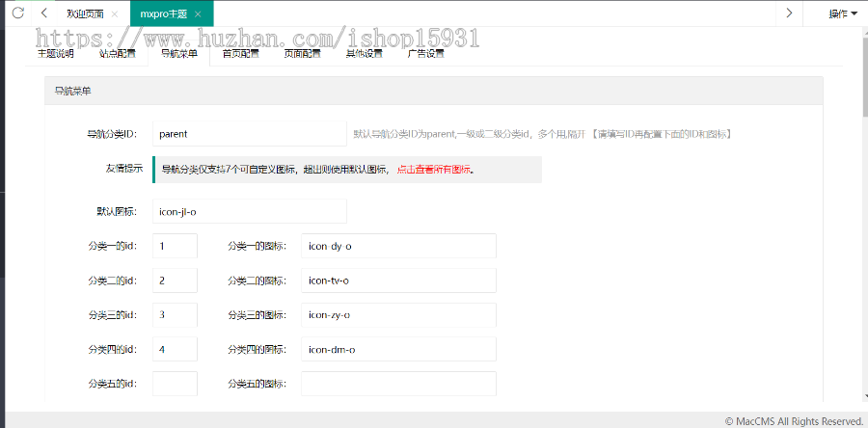Viewport: 868px width, 428px height.
Task: Click the 导航菜单 panel header text
Action: tap(72, 92)
